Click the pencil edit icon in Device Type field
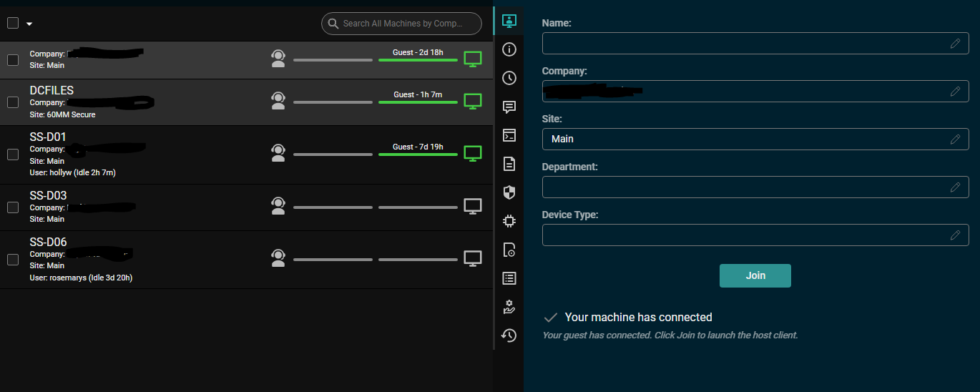The image size is (980, 392). point(955,235)
